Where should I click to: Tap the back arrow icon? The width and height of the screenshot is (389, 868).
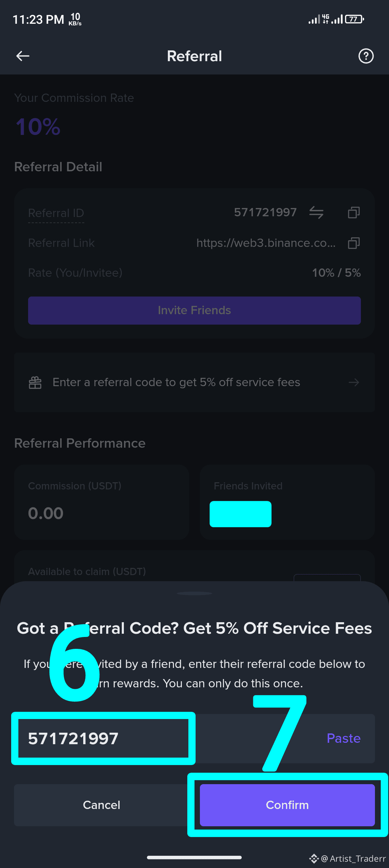23,56
